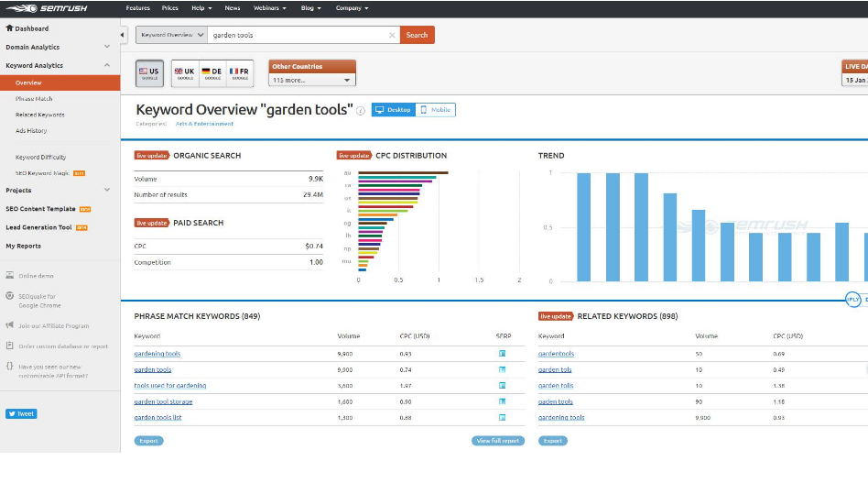
Task: Click the tallest first bar in the Trend chart
Action: (583, 226)
